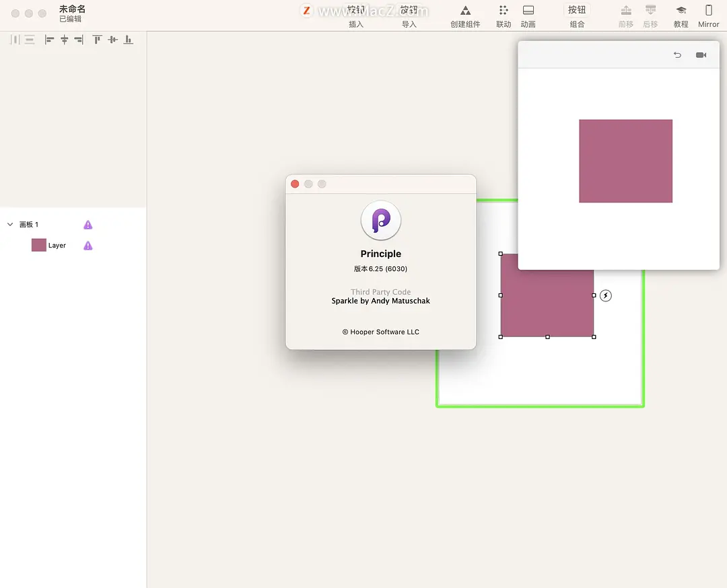
Task: Click the lightning bolt event icon beside layer
Action: point(606,295)
